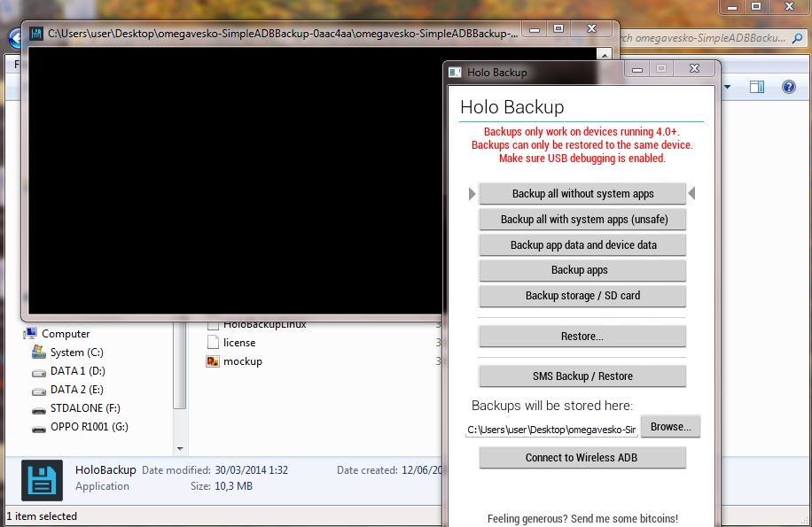
Task: Click Holo Backup window title icon
Action: [x=455, y=72]
